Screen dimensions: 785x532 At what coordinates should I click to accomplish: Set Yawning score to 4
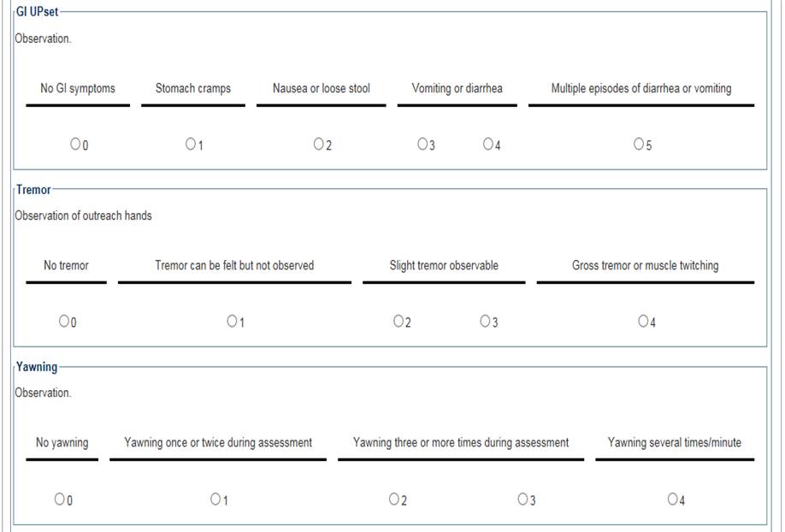(673, 499)
